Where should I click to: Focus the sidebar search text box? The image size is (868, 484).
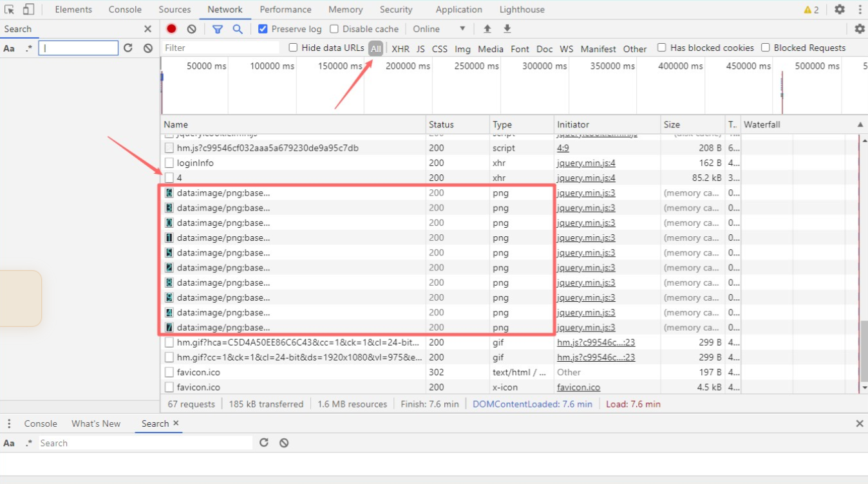coord(79,48)
